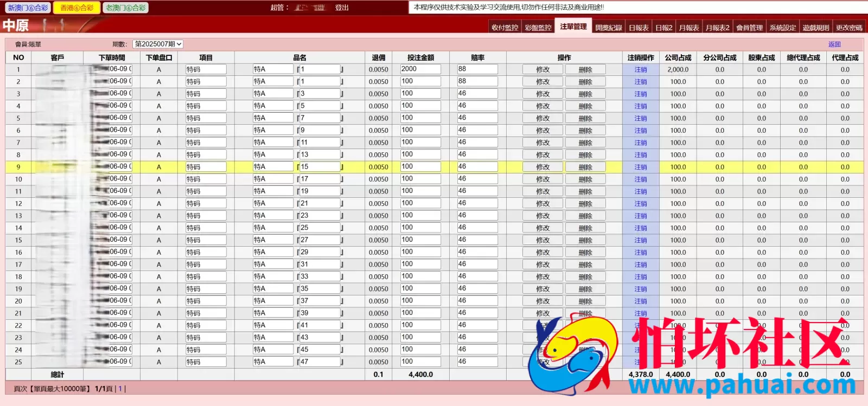Click 刪除 button in row 11
The width and height of the screenshot is (868, 406).
point(585,191)
